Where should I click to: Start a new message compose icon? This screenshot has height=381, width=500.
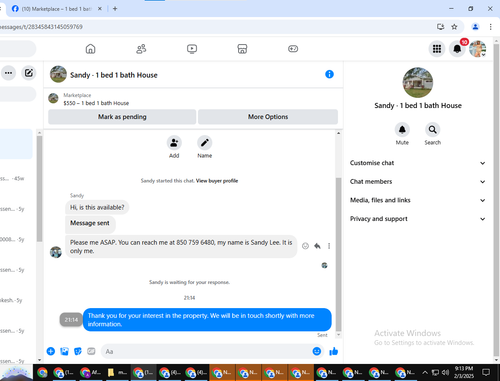point(29,73)
